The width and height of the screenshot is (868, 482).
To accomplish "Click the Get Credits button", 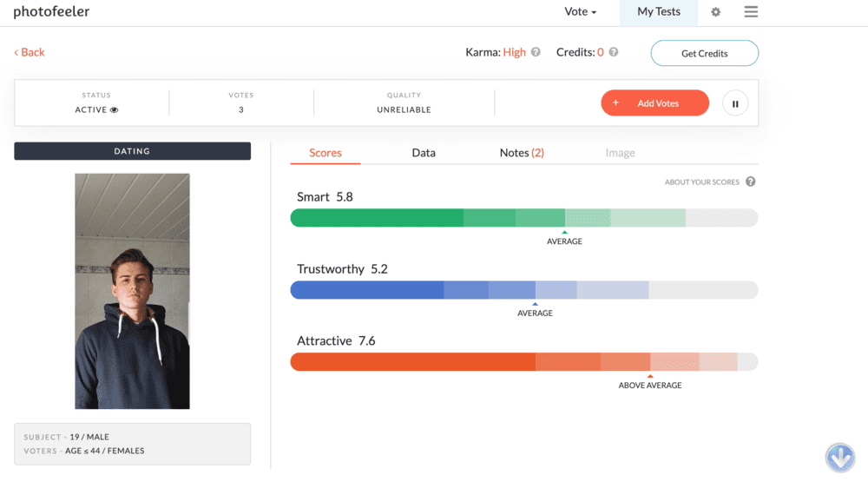I will (704, 53).
